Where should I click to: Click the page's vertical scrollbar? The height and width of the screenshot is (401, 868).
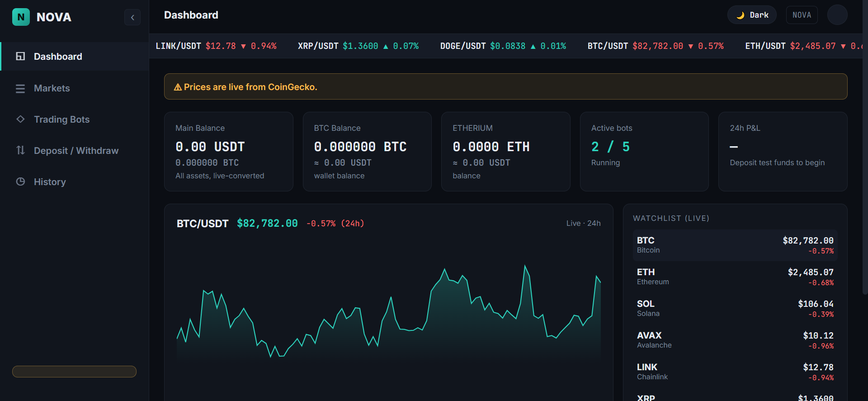pos(865,147)
